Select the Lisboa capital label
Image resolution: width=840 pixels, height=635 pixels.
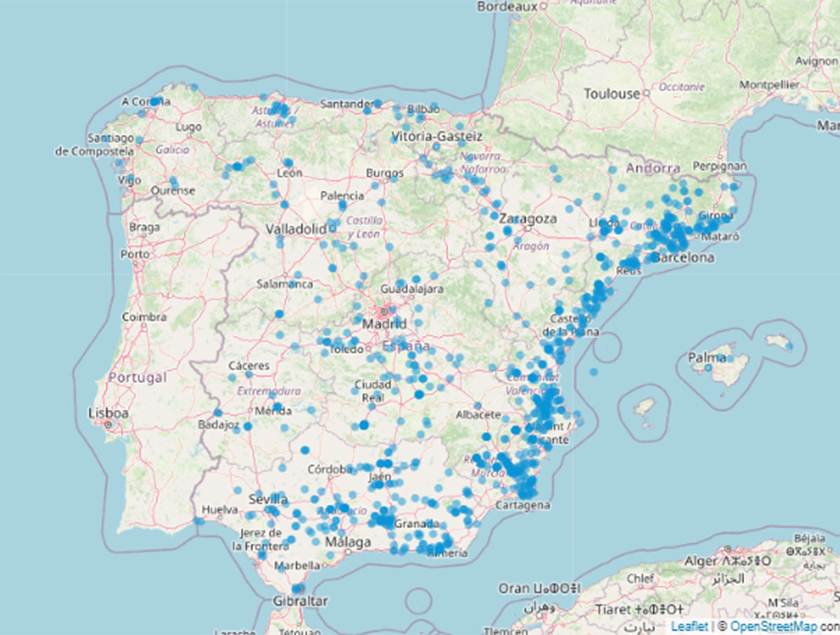coord(108,413)
